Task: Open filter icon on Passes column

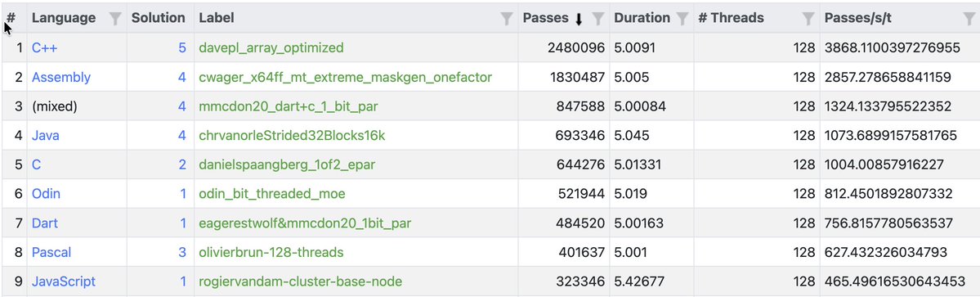Action: point(598,19)
